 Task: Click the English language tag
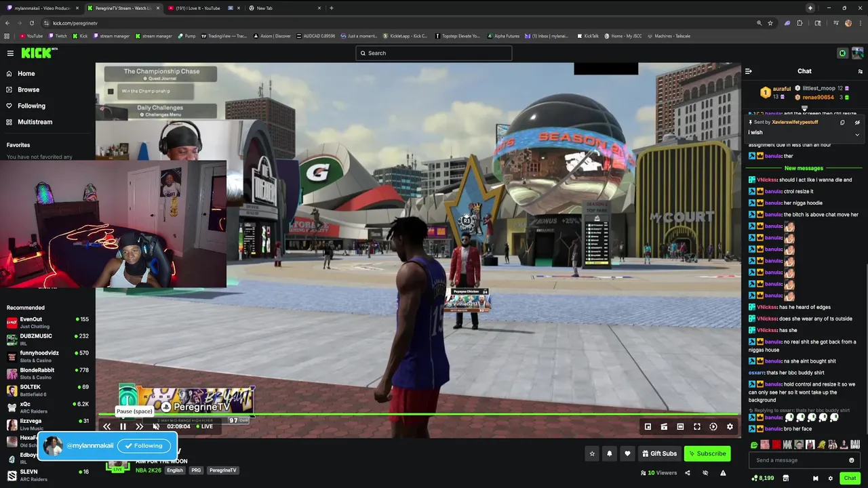pyautogui.click(x=175, y=470)
